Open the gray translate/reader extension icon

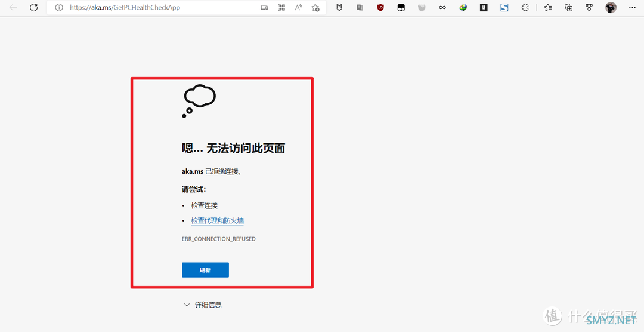tap(360, 7)
